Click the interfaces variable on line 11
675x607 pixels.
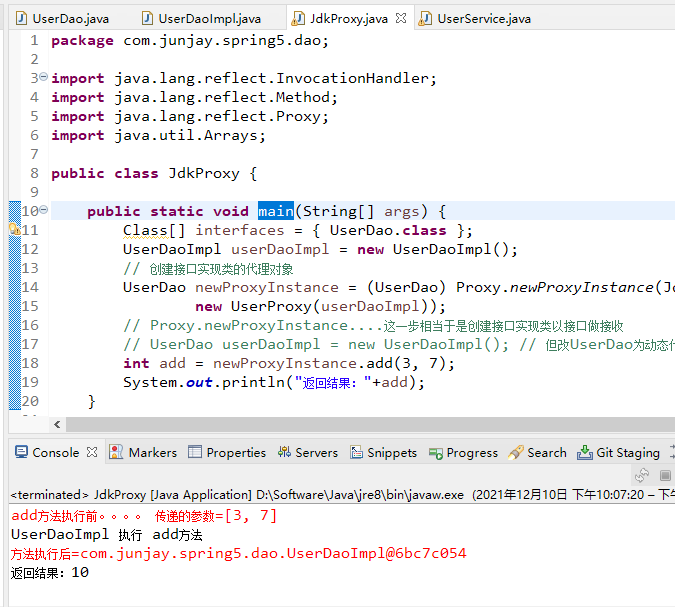(x=240, y=230)
